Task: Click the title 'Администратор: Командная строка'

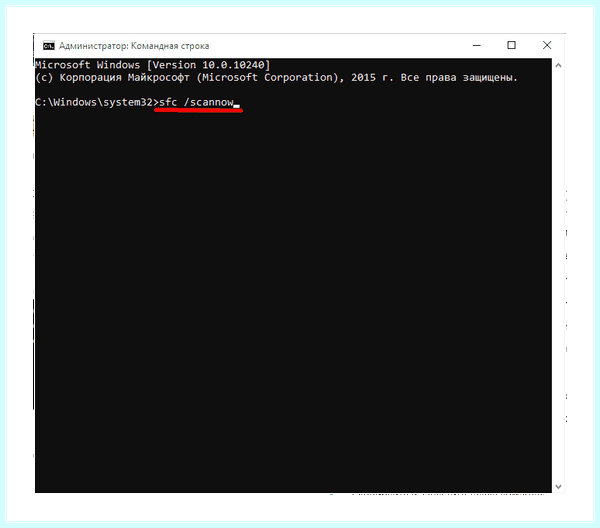Action: (x=134, y=46)
